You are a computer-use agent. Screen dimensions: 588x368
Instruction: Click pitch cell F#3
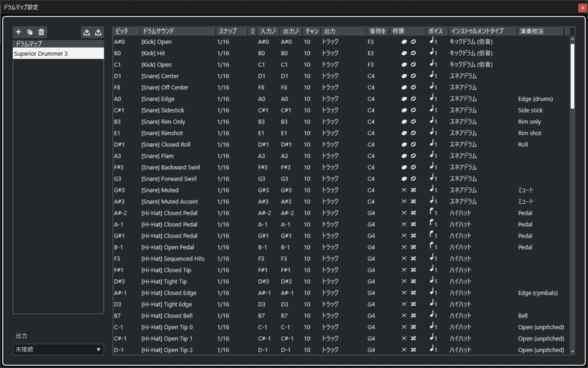(118, 167)
